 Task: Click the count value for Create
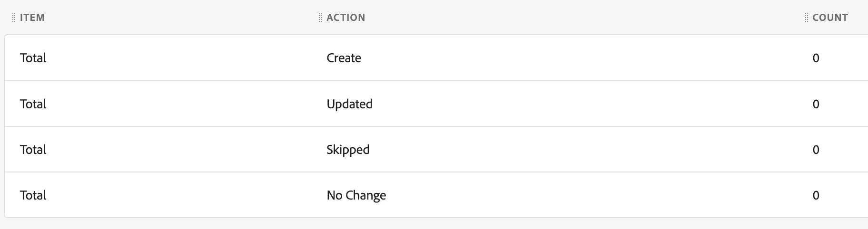816,58
